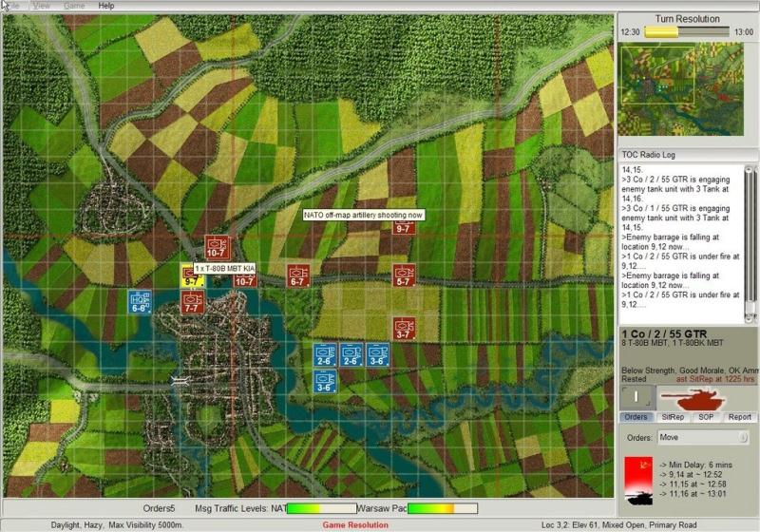The height and width of the screenshot is (532, 760).
Task: Select the red 3-7 unit counter
Action: click(x=404, y=328)
